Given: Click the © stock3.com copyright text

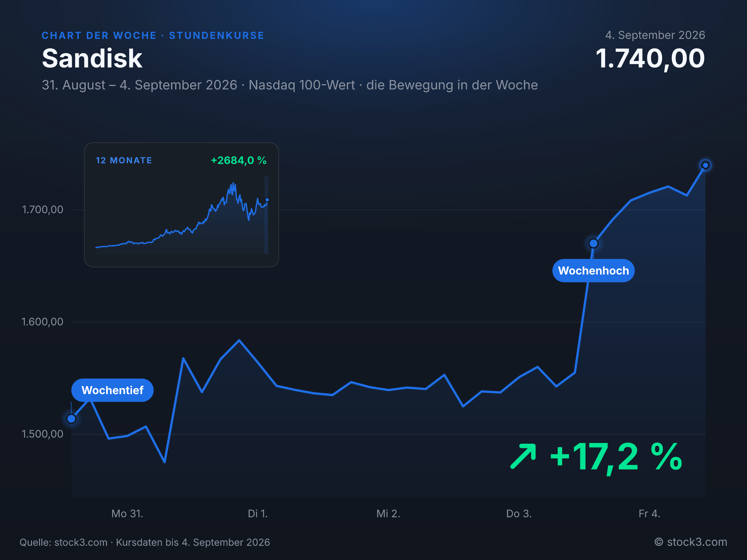Looking at the screenshot, I should [691, 542].
